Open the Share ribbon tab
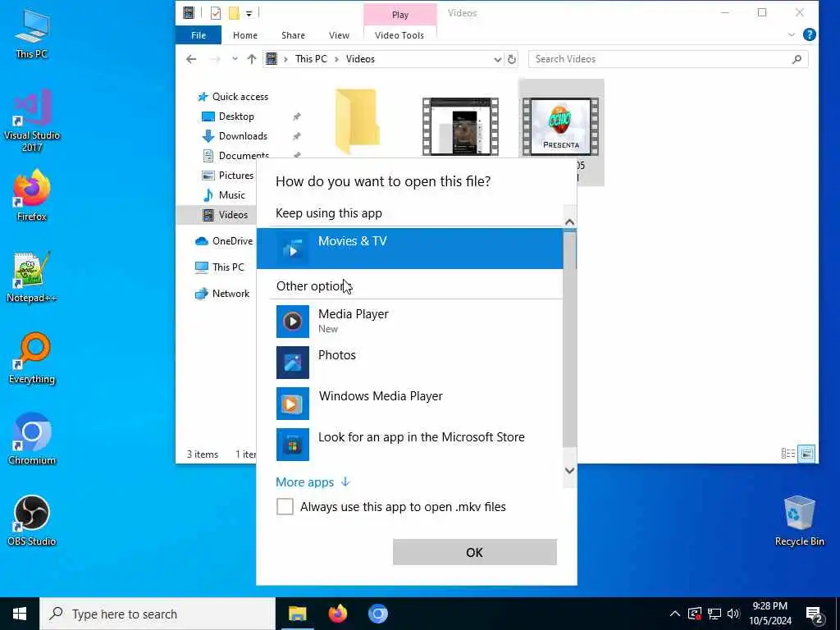Image resolution: width=840 pixels, height=630 pixels. (x=293, y=35)
